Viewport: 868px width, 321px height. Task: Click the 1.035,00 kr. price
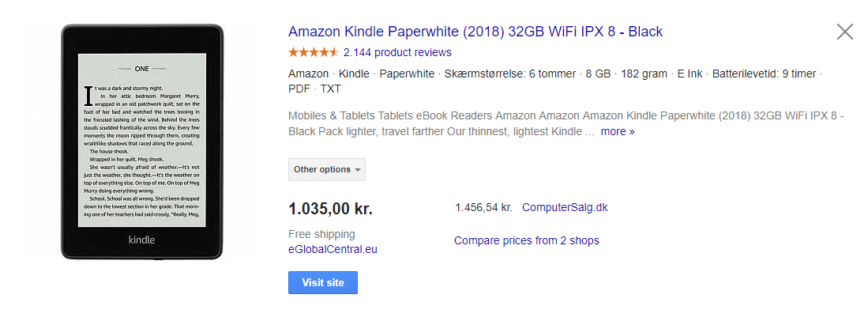(x=330, y=209)
